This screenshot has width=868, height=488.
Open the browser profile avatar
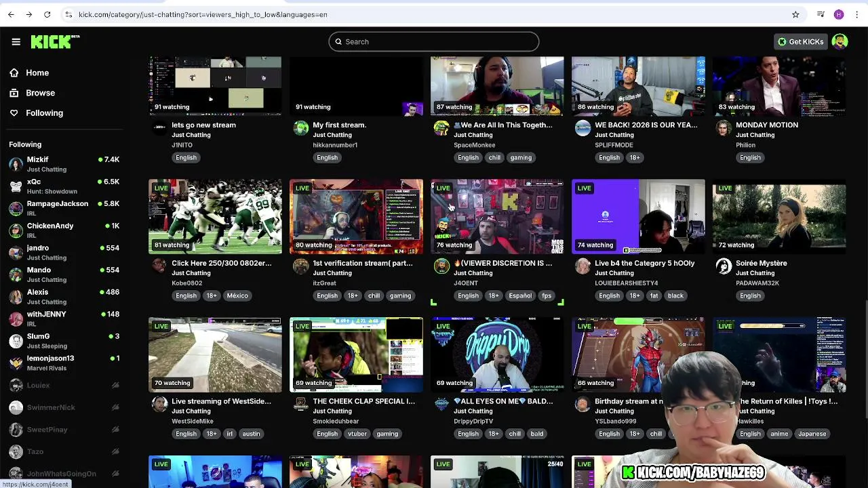click(x=839, y=14)
